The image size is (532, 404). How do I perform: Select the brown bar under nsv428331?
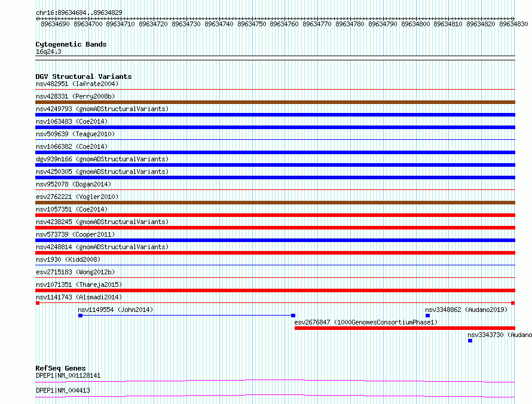point(275,102)
